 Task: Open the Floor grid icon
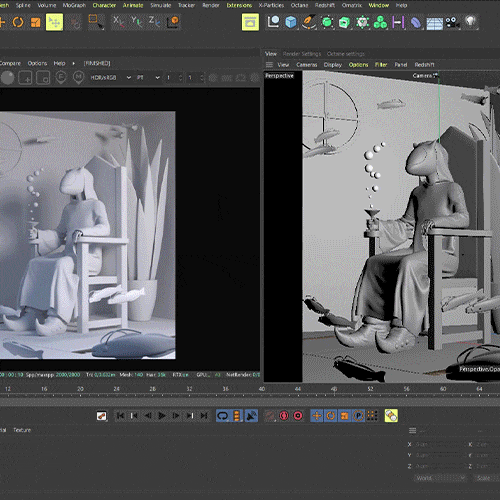pos(435,23)
